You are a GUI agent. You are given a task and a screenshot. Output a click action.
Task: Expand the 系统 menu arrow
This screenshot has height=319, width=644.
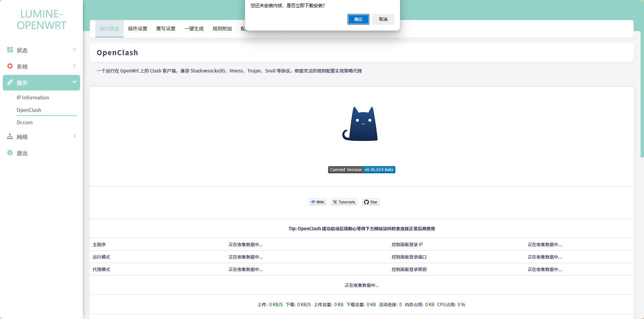pyautogui.click(x=74, y=66)
